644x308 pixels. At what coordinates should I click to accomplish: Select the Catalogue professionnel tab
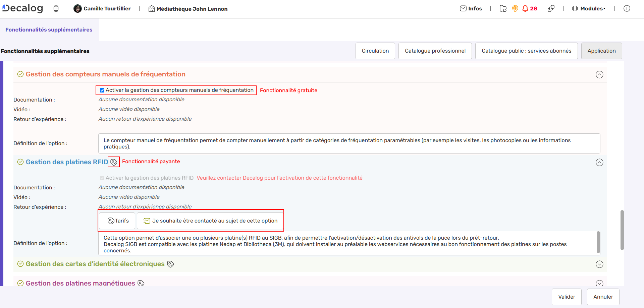(435, 51)
